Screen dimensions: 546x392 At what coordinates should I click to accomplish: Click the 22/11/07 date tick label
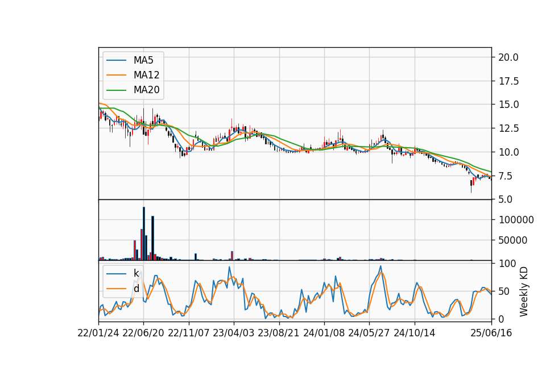(x=189, y=333)
